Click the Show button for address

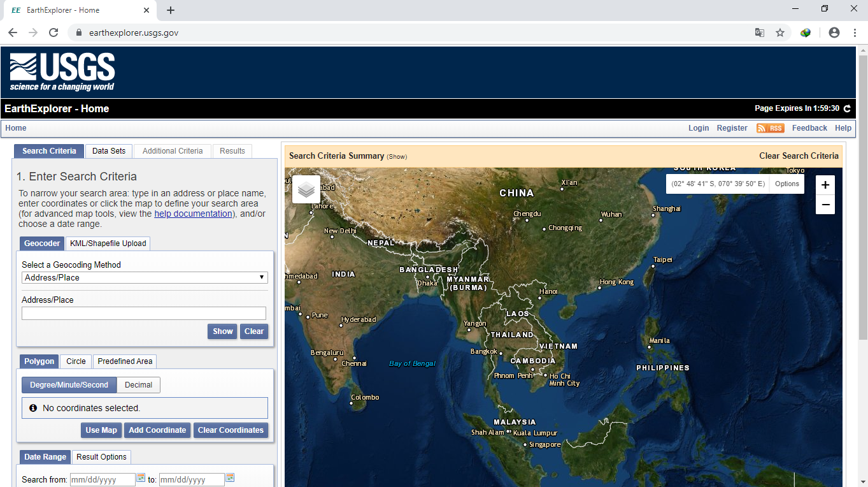pos(223,331)
